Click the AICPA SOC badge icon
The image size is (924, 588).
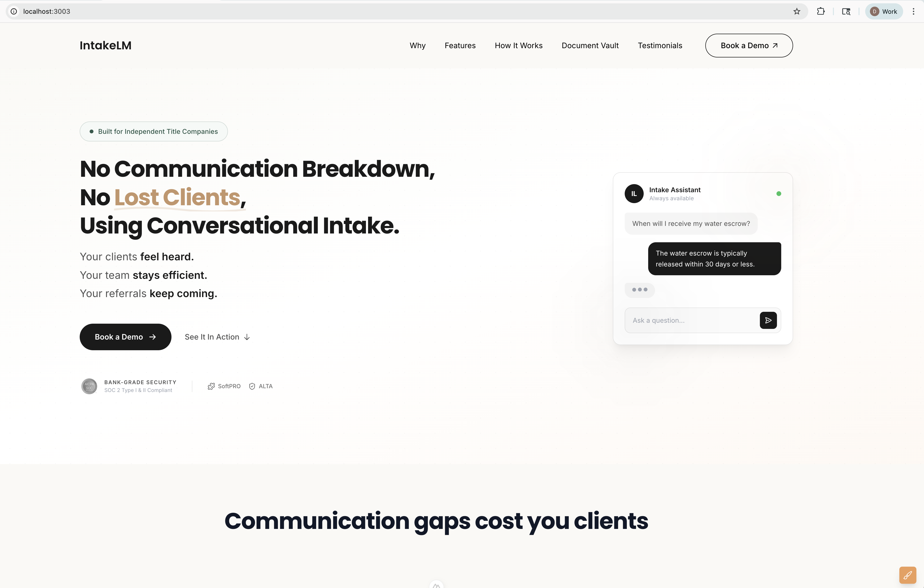click(89, 386)
